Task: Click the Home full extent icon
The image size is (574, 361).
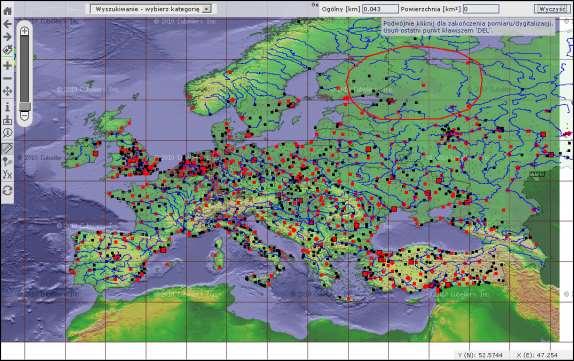Action: 7,11
